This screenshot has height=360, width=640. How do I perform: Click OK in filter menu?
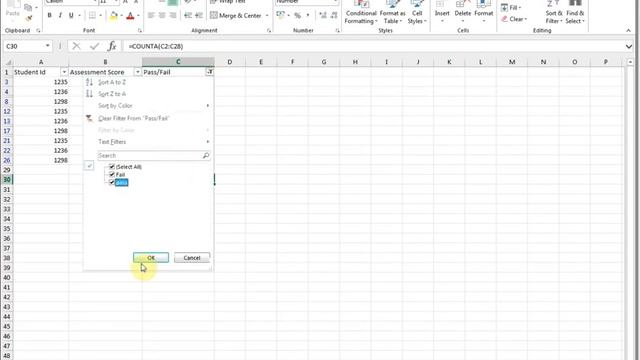[x=151, y=258]
